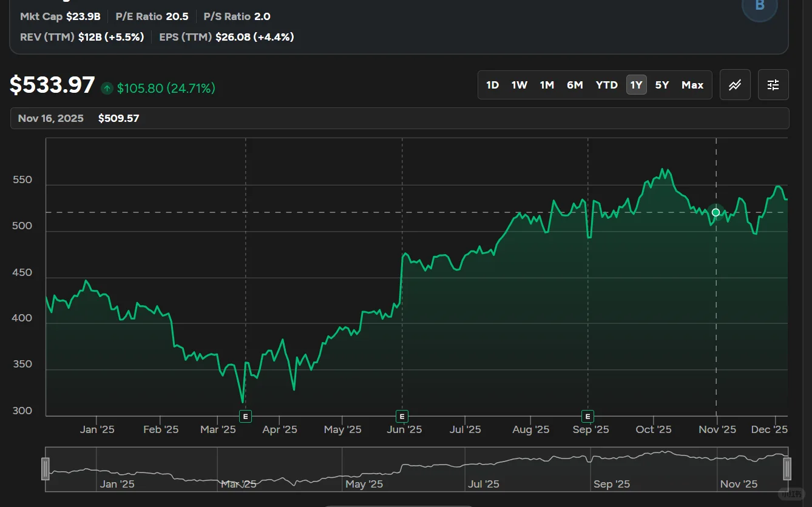Click the April earnings E marker
812x507 pixels.
point(245,417)
